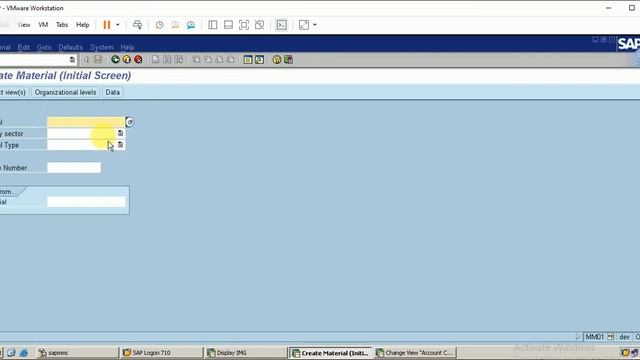Open the VMware Tabs menu

[62, 25]
